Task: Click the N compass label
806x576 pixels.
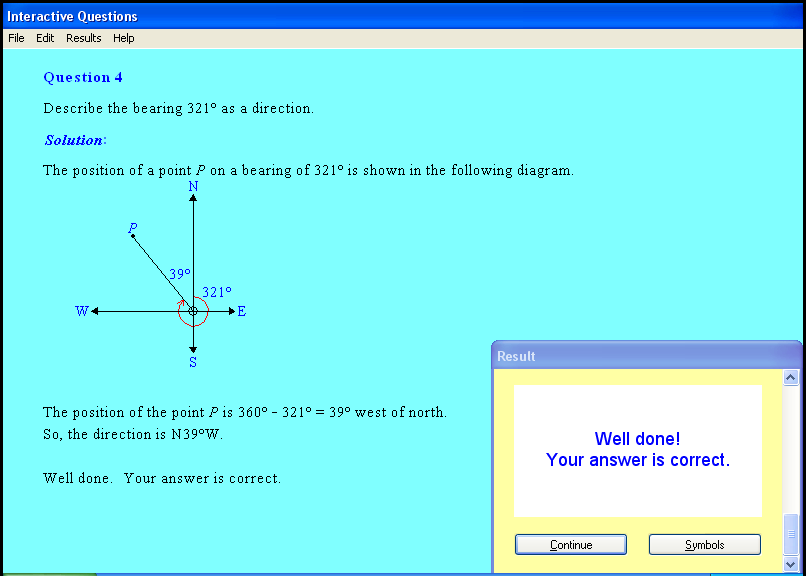Action: click(193, 187)
